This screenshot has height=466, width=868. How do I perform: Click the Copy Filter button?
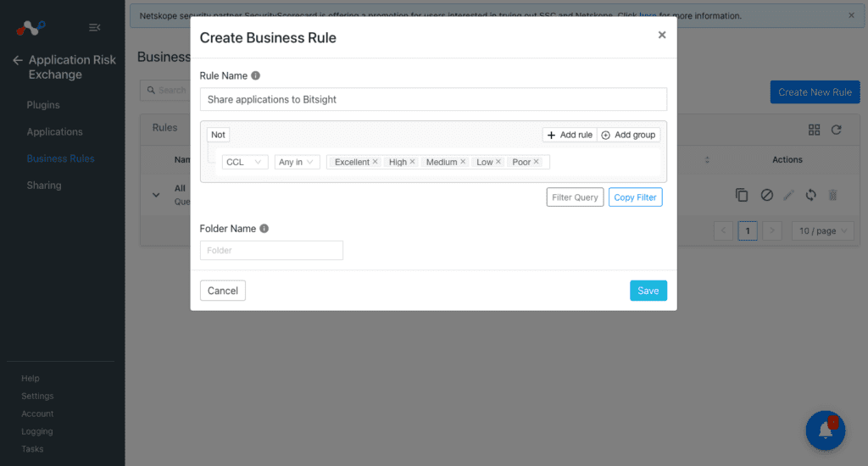[635, 197]
